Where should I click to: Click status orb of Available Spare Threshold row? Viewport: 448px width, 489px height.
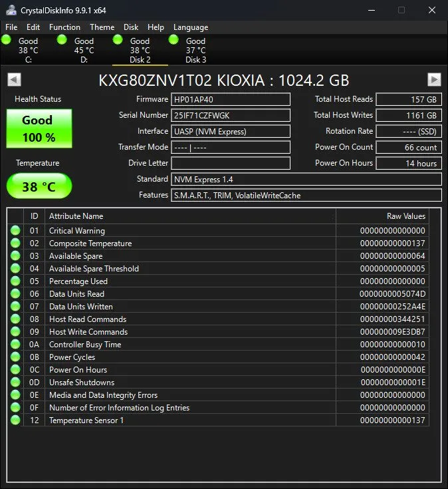15,268
